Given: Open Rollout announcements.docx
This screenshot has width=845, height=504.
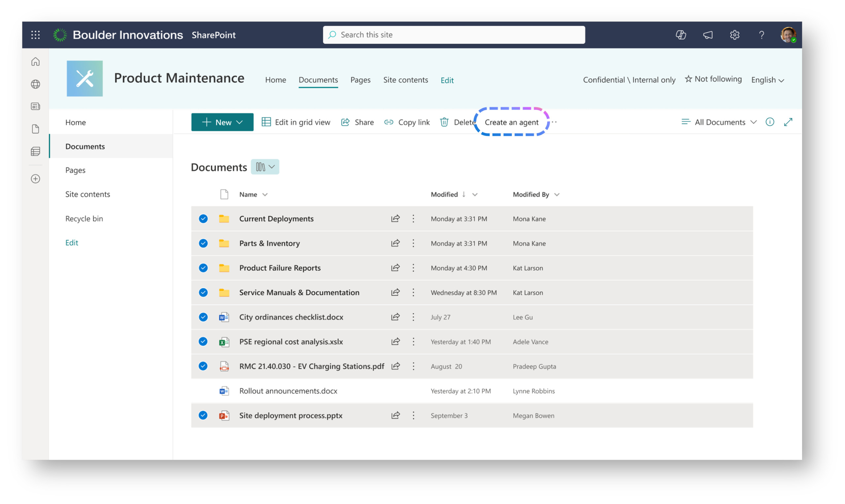Looking at the screenshot, I should click(x=288, y=391).
